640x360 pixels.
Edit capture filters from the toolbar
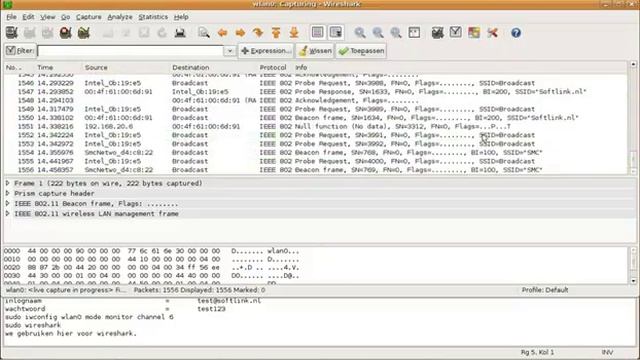click(438, 33)
